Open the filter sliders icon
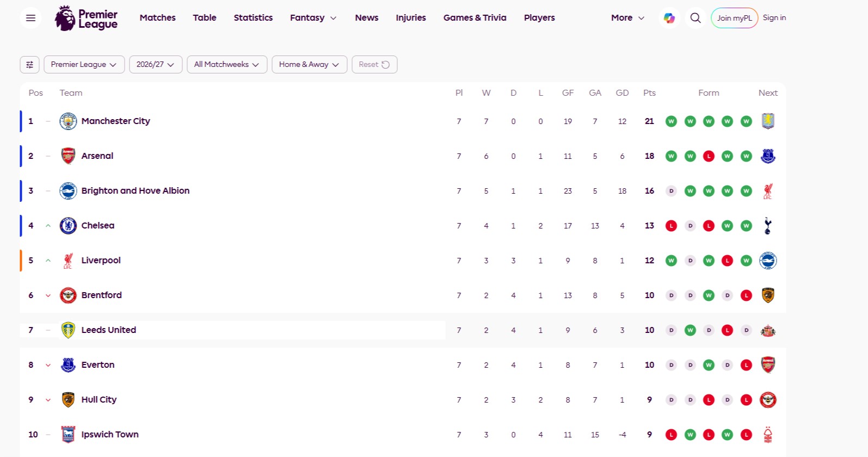The image size is (868, 457). (x=30, y=64)
